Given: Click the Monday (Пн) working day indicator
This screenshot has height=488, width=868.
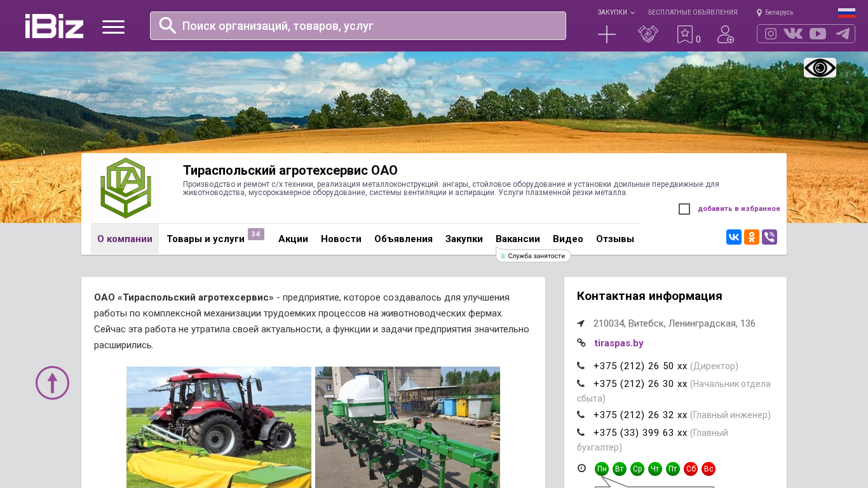Looking at the screenshot, I should (x=602, y=469).
